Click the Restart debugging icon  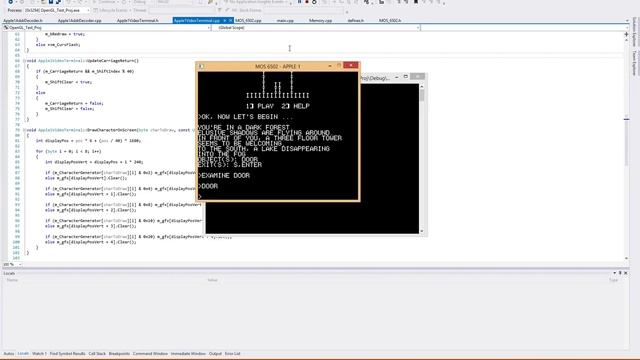click(314, 2)
